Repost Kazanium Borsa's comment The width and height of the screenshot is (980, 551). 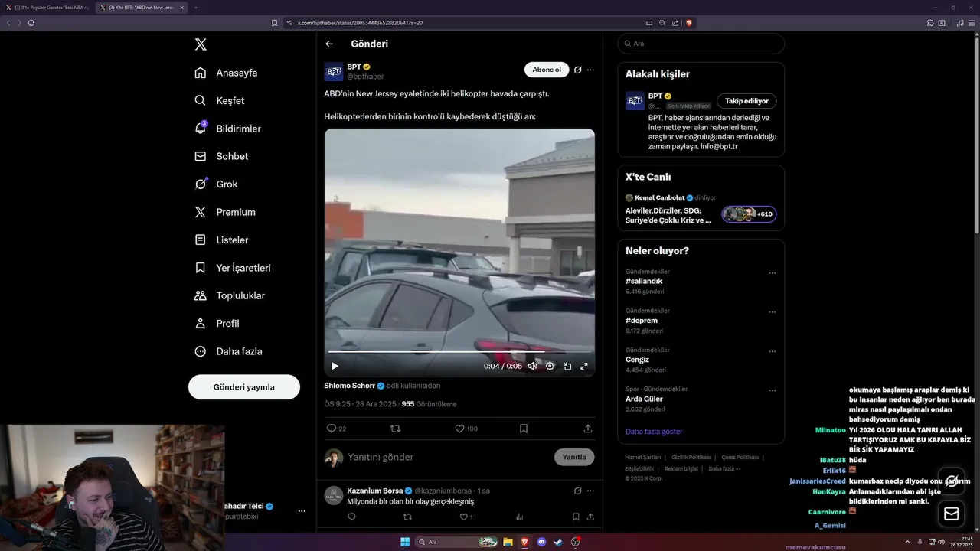tap(407, 517)
